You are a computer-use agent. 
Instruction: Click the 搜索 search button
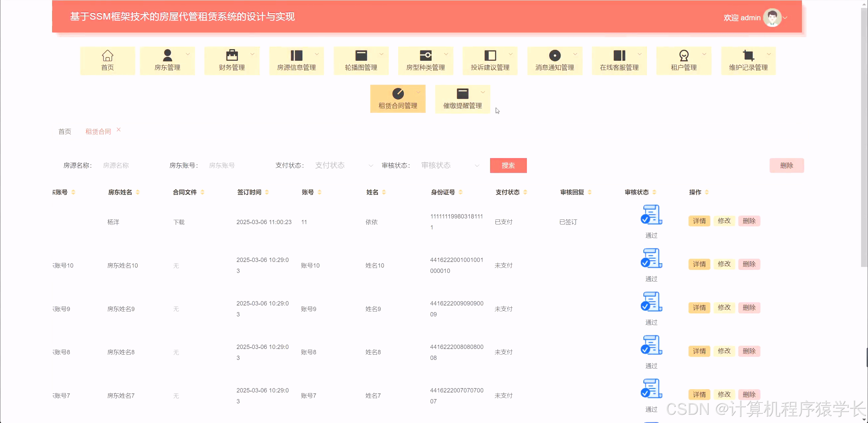point(508,165)
